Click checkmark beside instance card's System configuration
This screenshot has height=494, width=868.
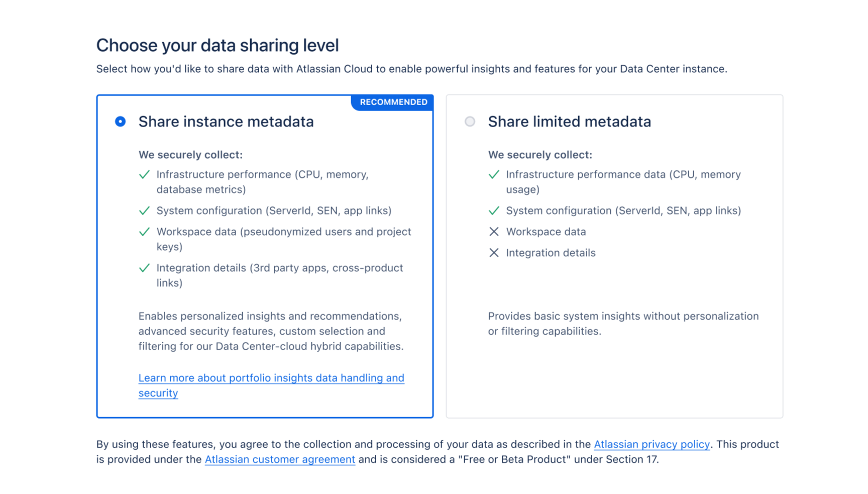[x=144, y=211]
